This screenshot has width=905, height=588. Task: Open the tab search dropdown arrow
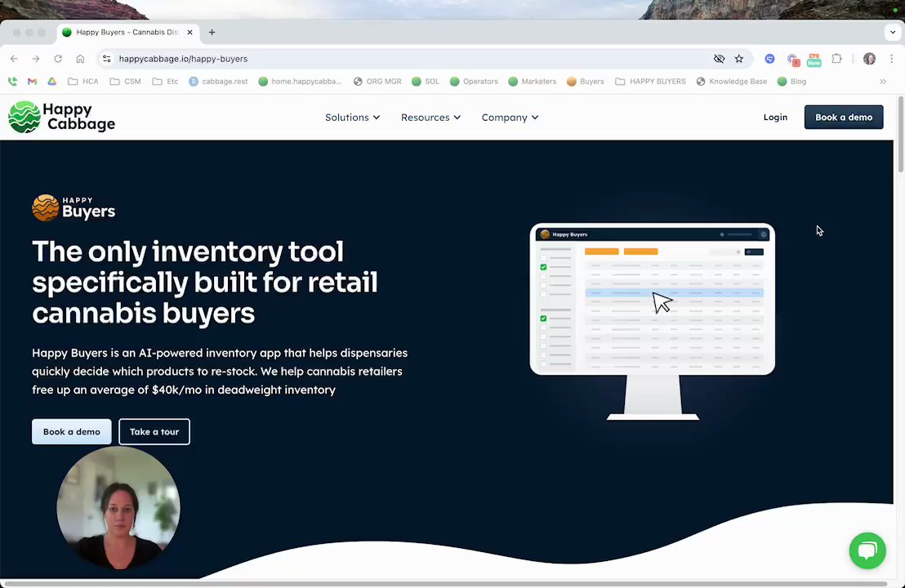click(893, 33)
